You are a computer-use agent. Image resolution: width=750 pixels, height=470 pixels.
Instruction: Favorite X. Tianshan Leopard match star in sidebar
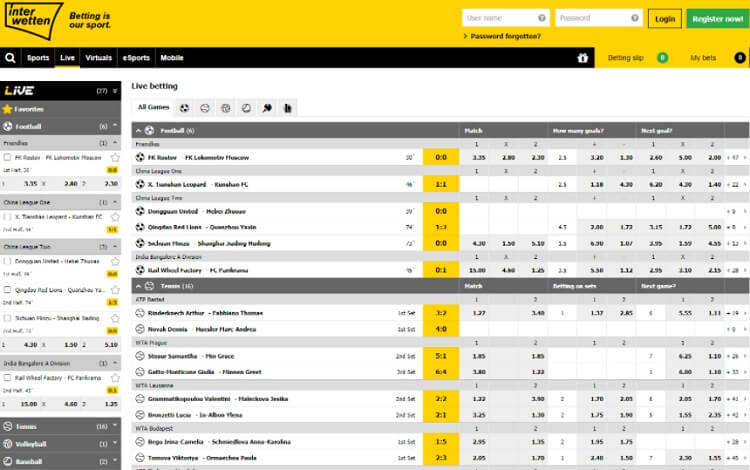[x=115, y=217]
